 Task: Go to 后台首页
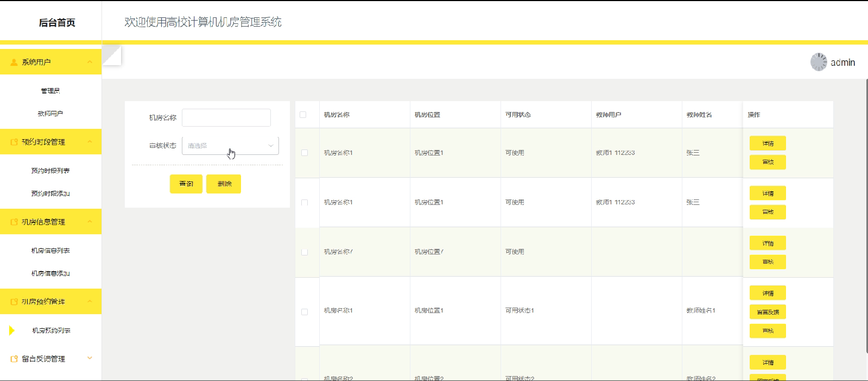57,23
